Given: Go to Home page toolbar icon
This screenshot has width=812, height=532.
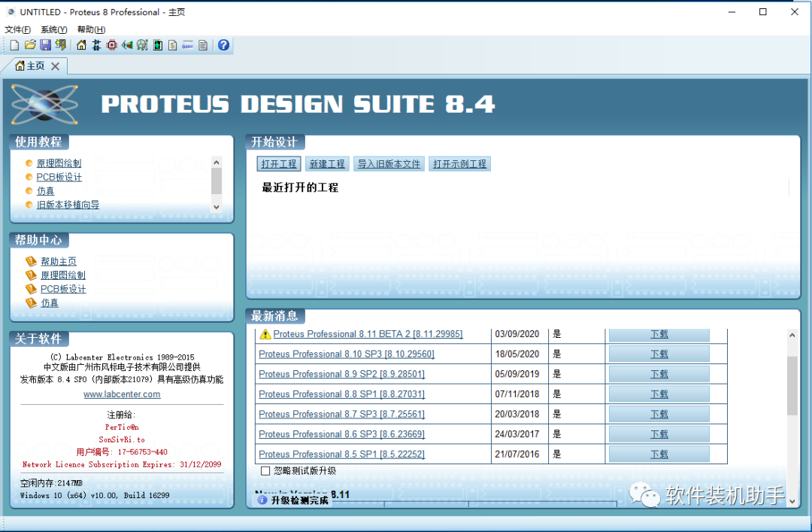Looking at the screenshot, I should point(81,45).
